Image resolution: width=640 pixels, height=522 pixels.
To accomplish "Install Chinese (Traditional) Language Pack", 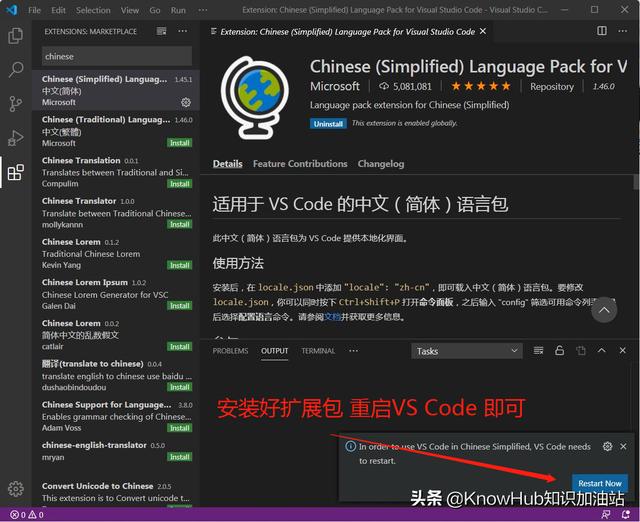I will [x=180, y=143].
